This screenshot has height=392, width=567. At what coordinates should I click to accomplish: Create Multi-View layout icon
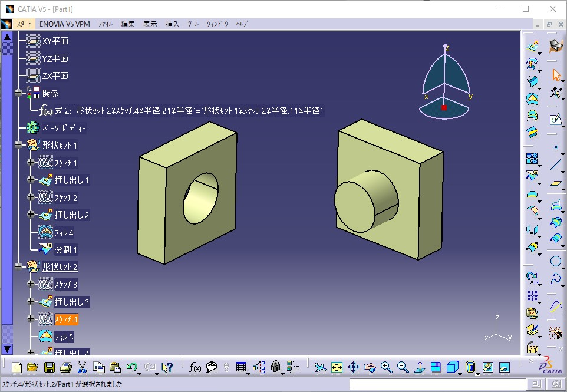436,367
